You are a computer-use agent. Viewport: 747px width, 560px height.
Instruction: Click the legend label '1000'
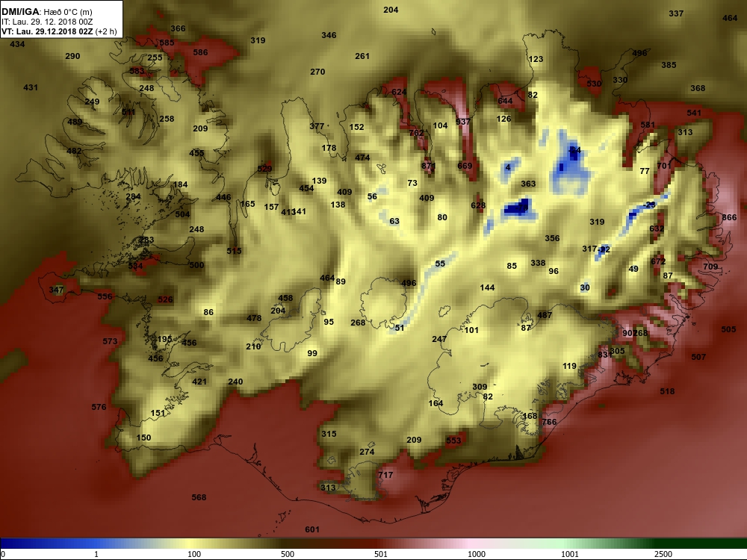tap(477, 554)
